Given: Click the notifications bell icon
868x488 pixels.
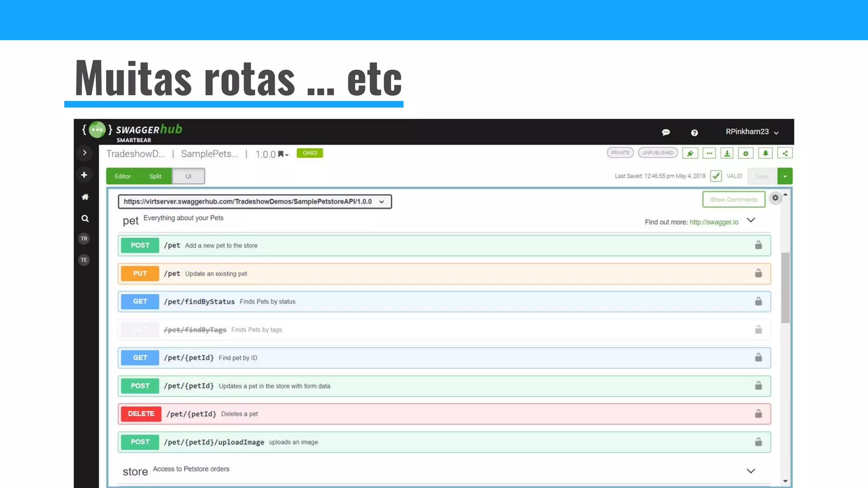Looking at the screenshot, I should 765,153.
